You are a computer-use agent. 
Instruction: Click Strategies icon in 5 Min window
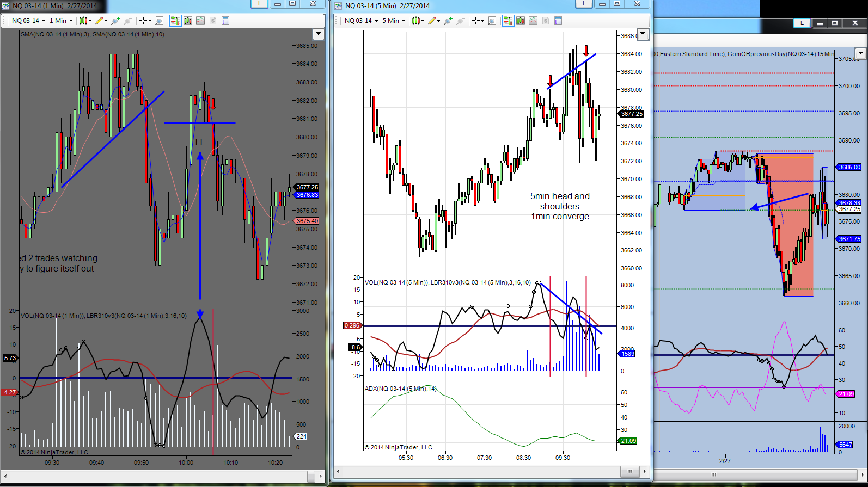[x=546, y=21]
